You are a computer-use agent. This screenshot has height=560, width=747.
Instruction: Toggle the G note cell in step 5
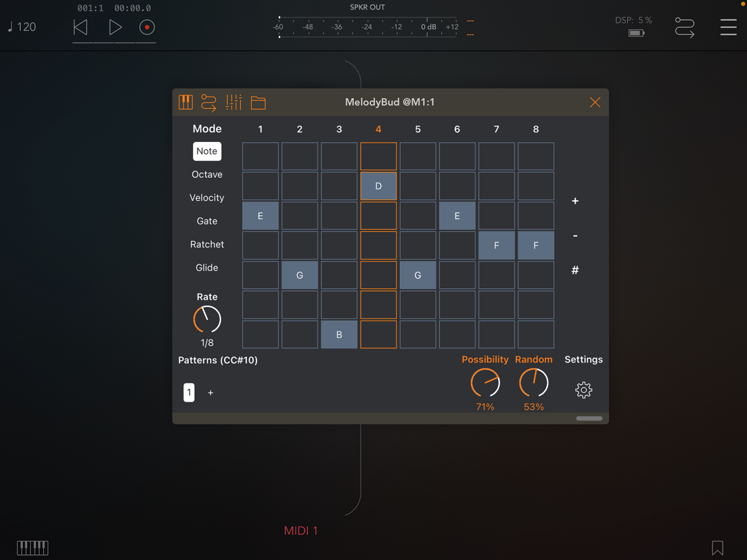pyautogui.click(x=417, y=275)
